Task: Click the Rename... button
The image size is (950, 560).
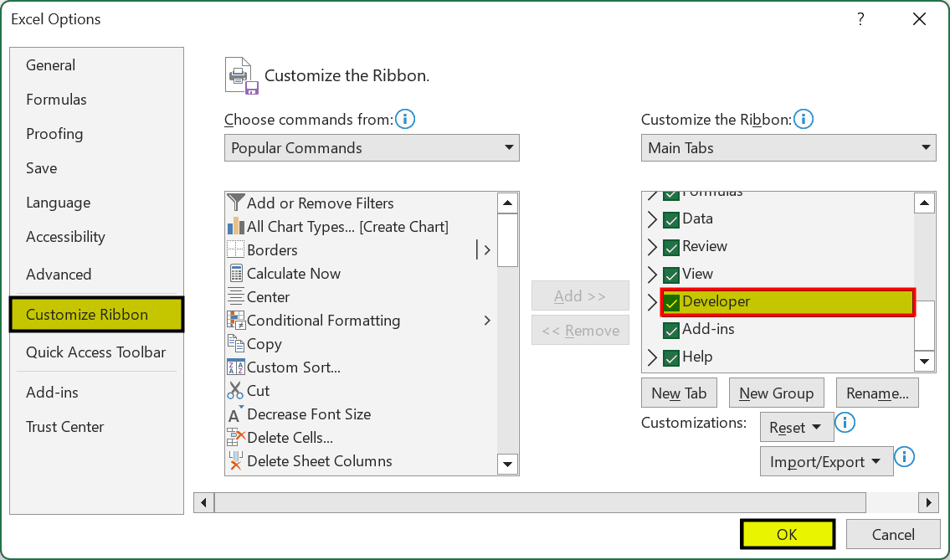Action: coord(877,393)
